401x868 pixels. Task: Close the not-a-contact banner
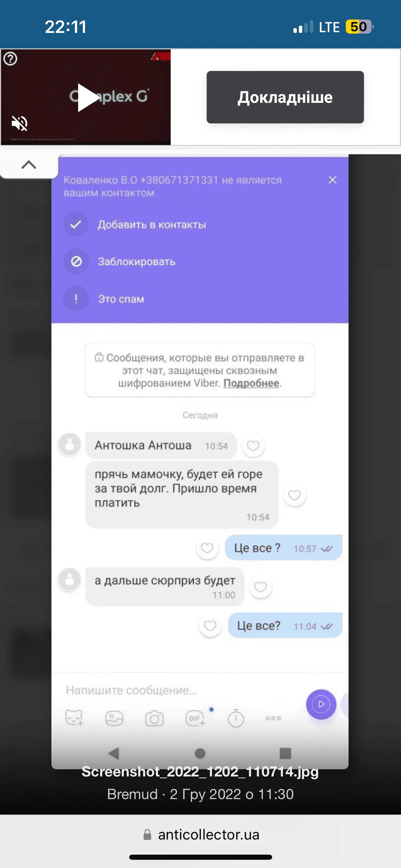pos(332,180)
